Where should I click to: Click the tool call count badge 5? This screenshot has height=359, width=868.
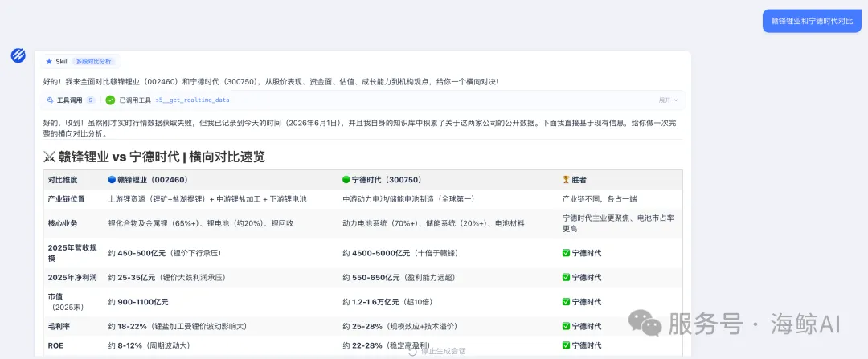point(91,100)
